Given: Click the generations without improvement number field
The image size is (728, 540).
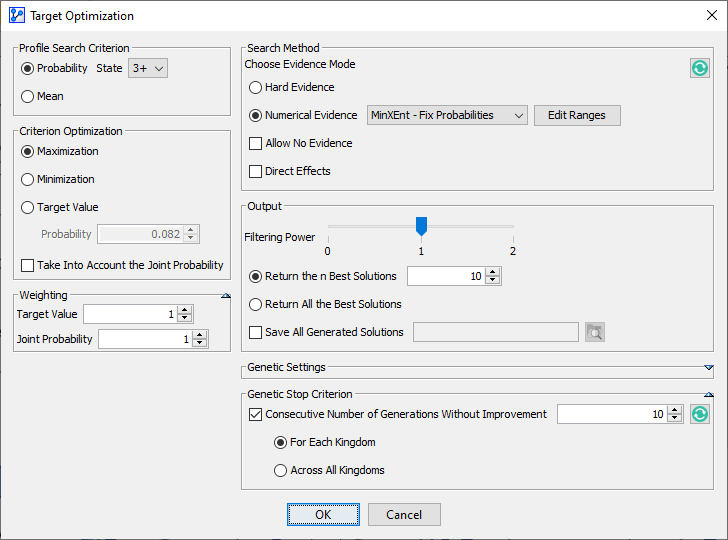Looking at the screenshot, I should [613, 414].
